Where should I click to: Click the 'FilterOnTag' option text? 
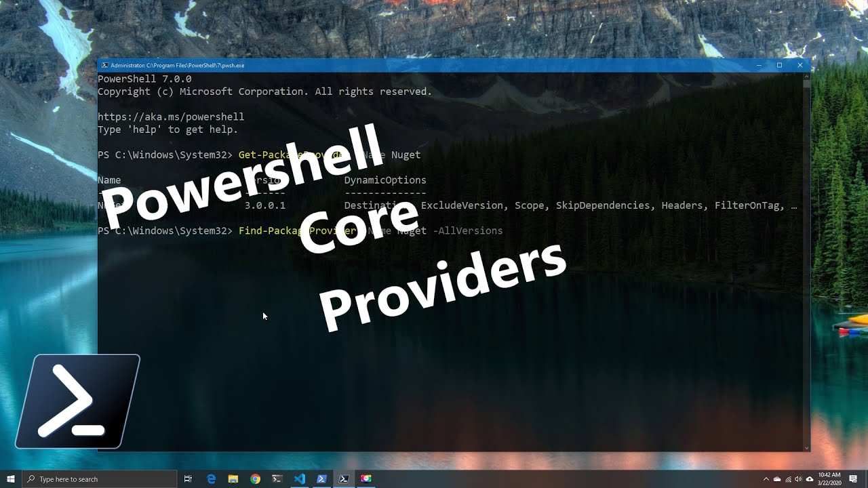(x=747, y=205)
